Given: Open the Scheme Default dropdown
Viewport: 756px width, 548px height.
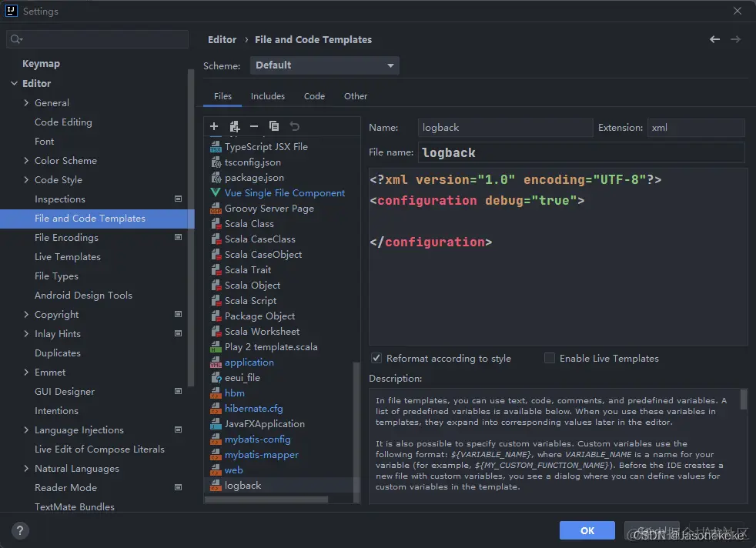Looking at the screenshot, I should (324, 65).
